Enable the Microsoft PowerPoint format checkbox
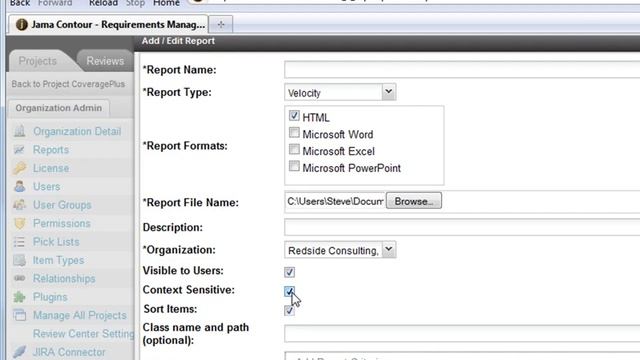640x360 pixels. click(294, 166)
